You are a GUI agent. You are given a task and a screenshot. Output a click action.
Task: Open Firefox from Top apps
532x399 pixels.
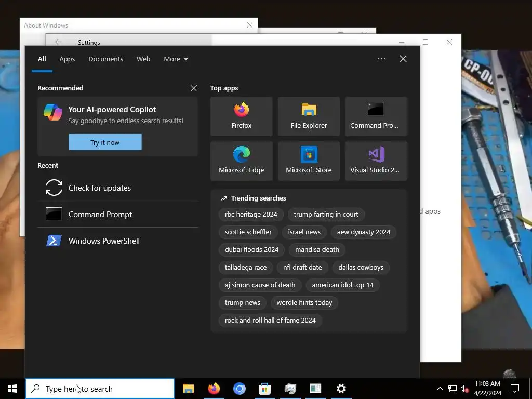pos(241,116)
